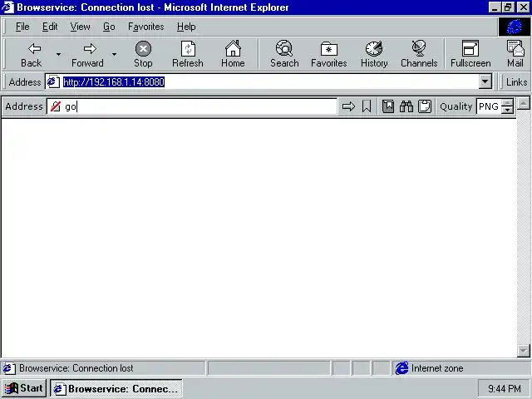532x399 pixels.
Task: Click the status bar page icon
Action: tap(9, 368)
